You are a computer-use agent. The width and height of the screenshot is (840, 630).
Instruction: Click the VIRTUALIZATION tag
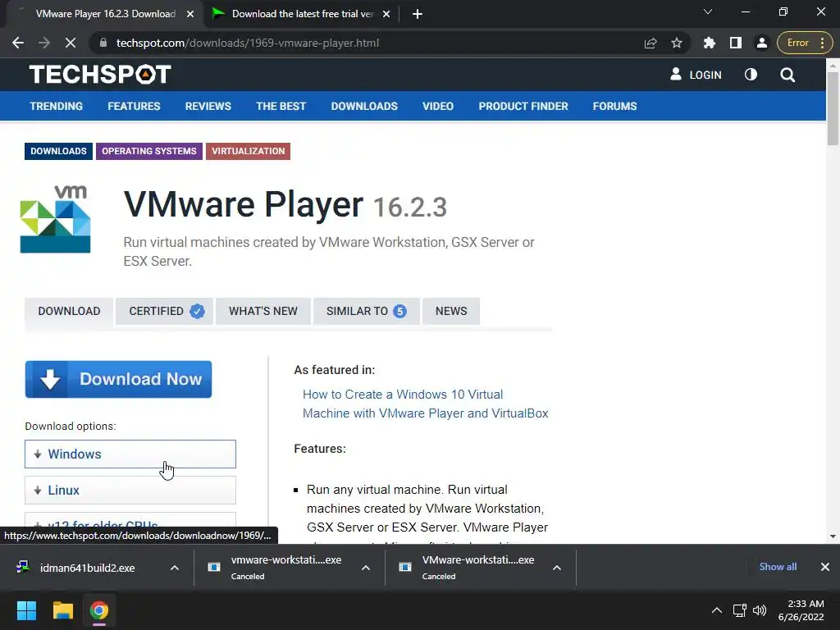click(248, 151)
